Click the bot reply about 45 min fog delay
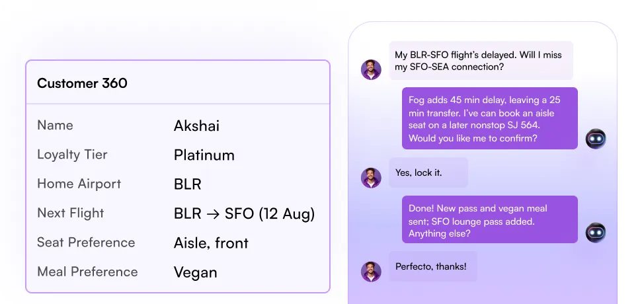The height and width of the screenshot is (304, 644). [x=490, y=119]
